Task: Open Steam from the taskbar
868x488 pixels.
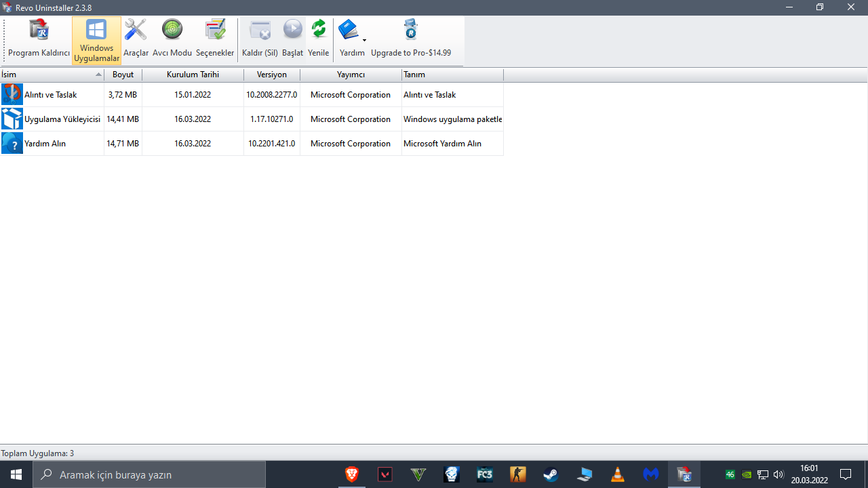Action: coord(551,474)
